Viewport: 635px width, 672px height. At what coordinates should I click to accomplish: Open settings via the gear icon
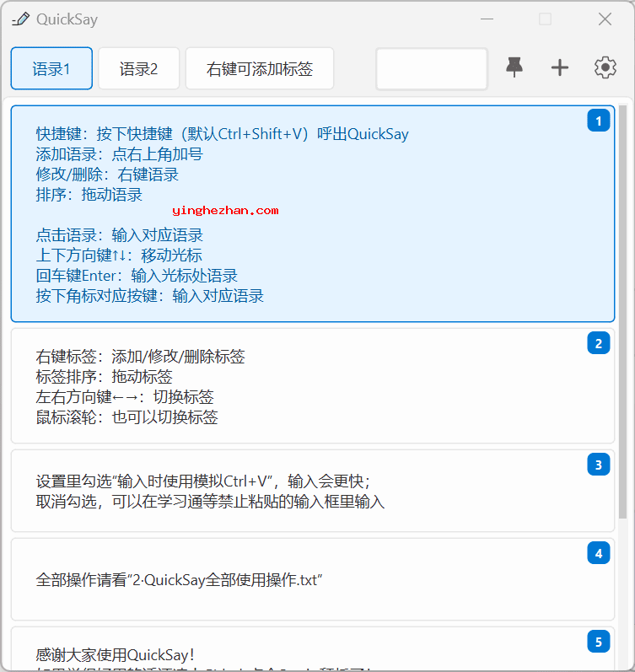[x=605, y=67]
